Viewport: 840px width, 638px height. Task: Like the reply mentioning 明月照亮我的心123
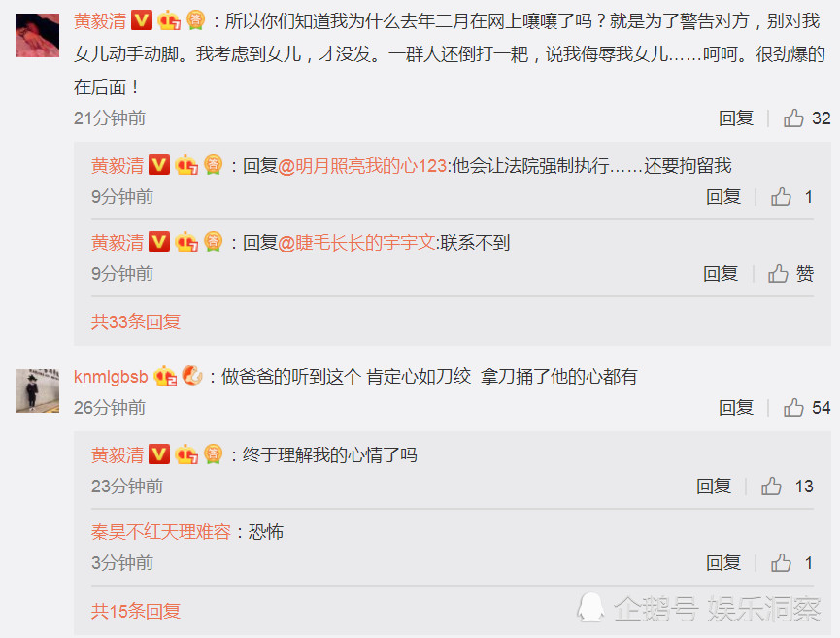(x=781, y=196)
